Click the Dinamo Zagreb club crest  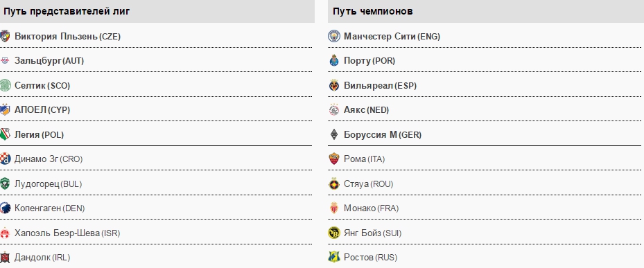[5, 159]
